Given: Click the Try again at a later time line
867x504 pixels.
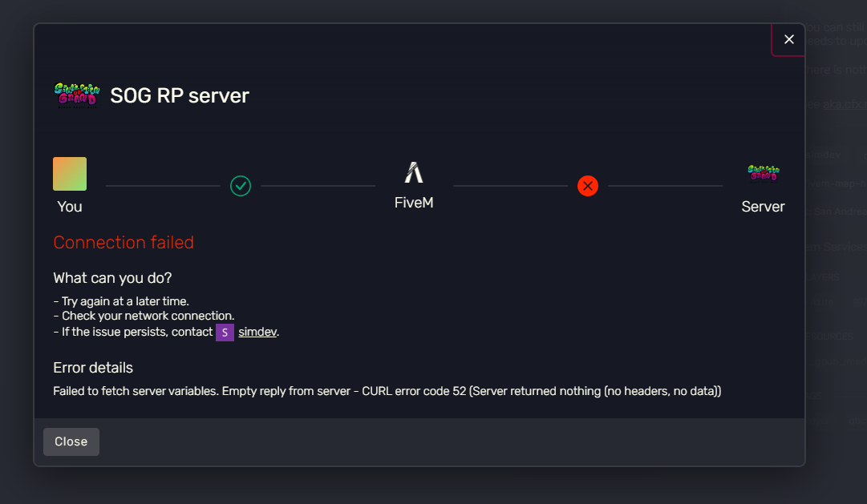Looking at the screenshot, I should pos(121,301).
